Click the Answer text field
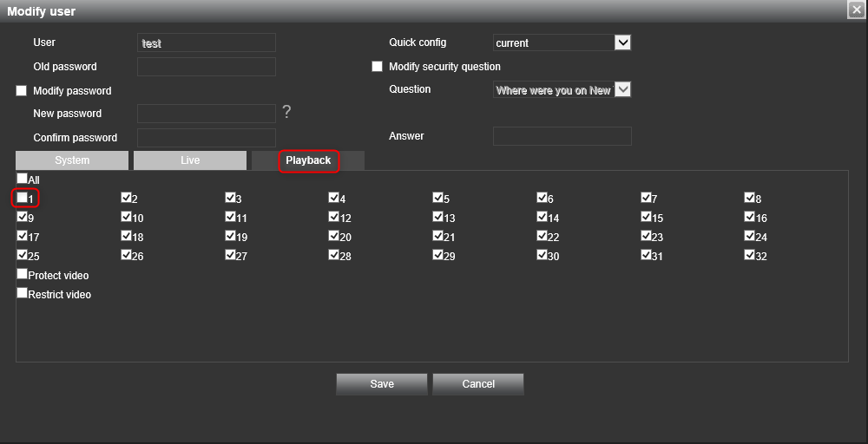 [562, 136]
